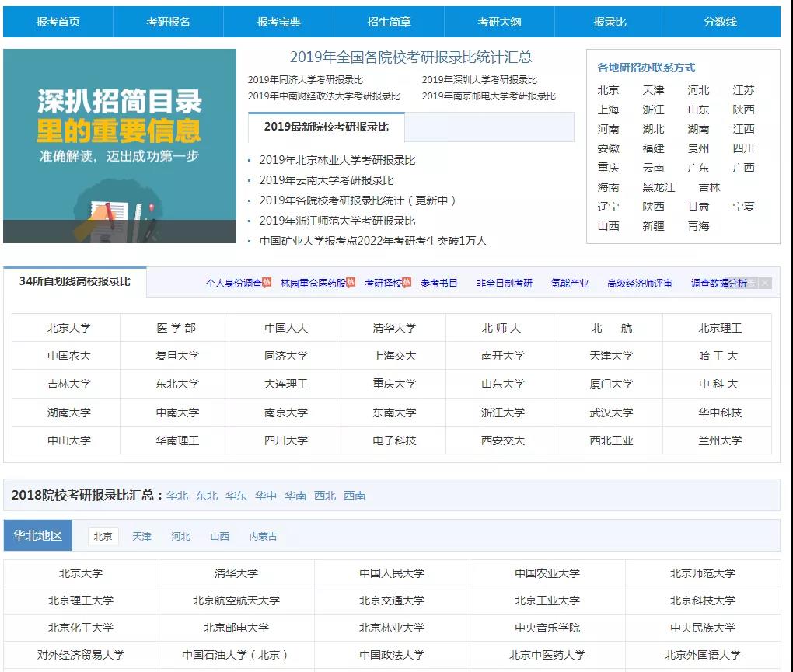Open 中国人大 in the 34所 table
Image resolution: width=793 pixels, height=672 pixels.
(286, 328)
